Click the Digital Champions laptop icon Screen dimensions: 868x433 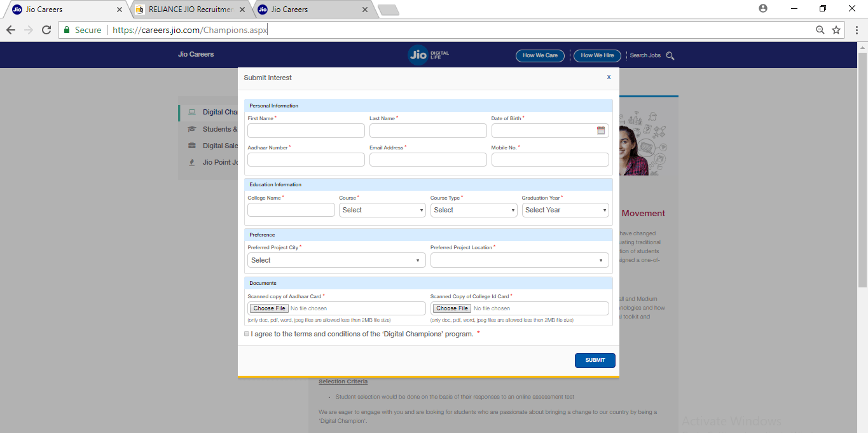tap(191, 113)
